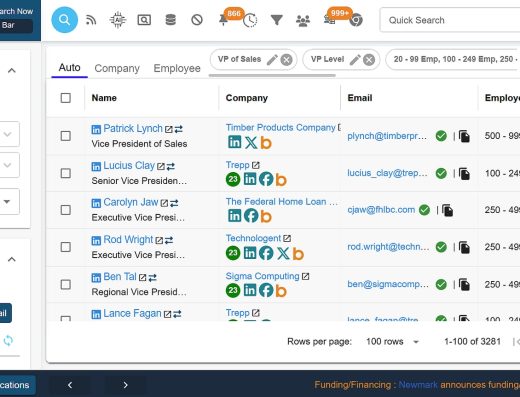This screenshot has height=397, width=520.
Task: Click the search-in-box toolbar icon
Action: 144,20
